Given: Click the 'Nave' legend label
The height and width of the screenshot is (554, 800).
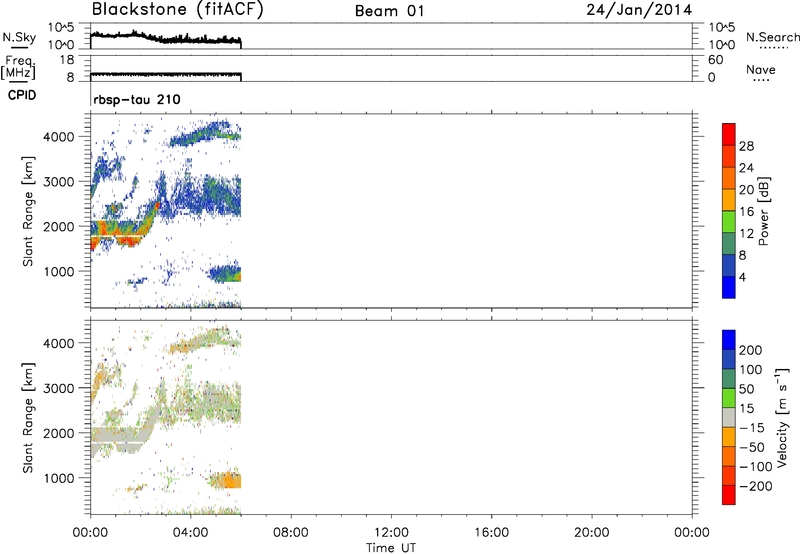Looking at the screenshot, I should click(760, 70).
